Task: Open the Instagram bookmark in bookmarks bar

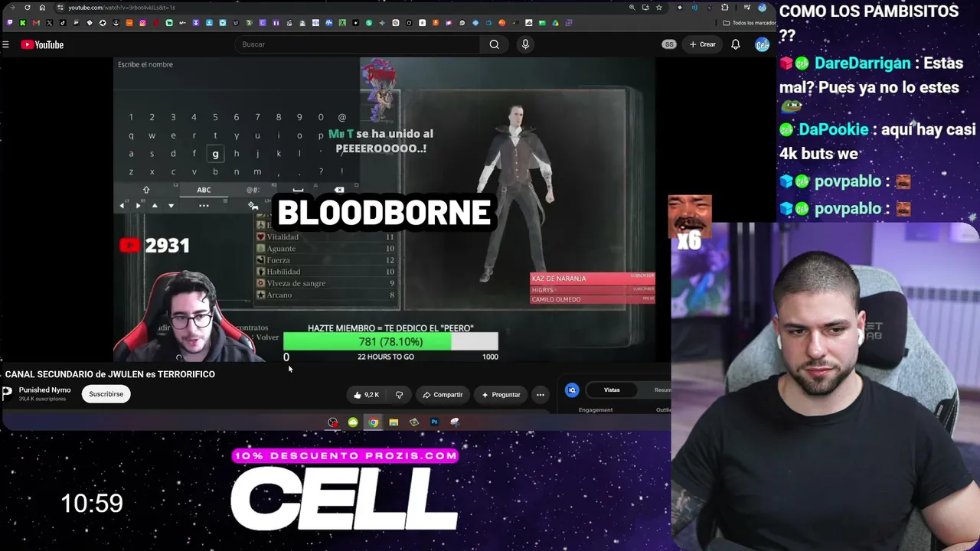Action: (x=142, y=23)
